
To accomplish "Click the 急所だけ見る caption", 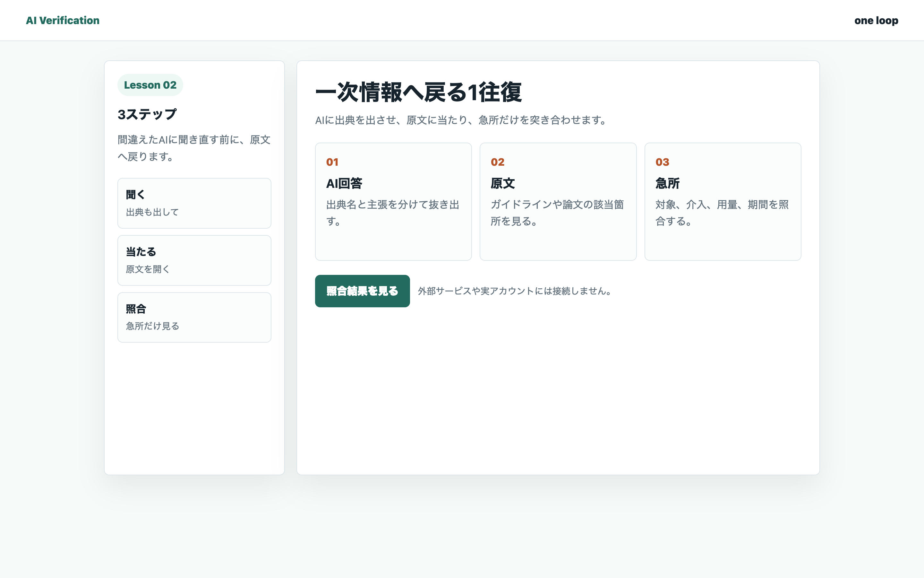I will coord(152,326).
